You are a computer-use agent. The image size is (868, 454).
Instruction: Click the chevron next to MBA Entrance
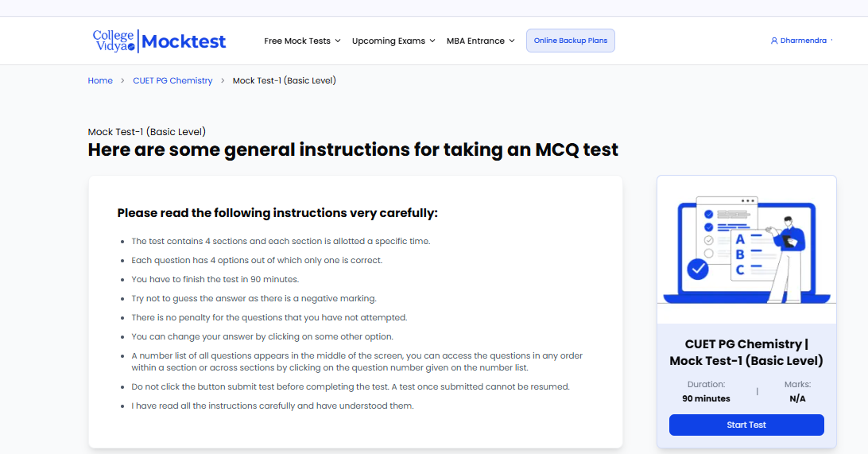pos(512,41)
